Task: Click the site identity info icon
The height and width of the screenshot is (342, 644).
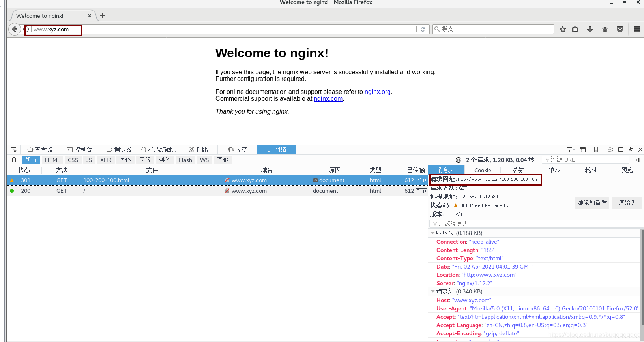Action: [26, 29]
